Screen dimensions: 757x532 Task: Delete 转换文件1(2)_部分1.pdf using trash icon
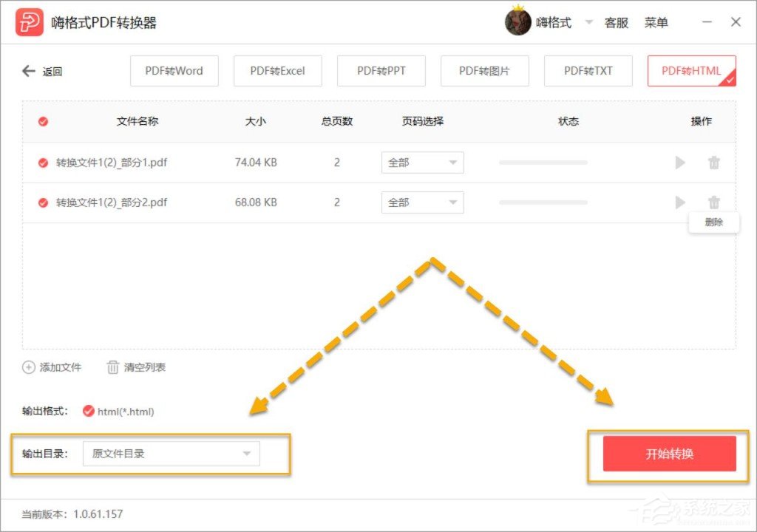click(714, 163)
